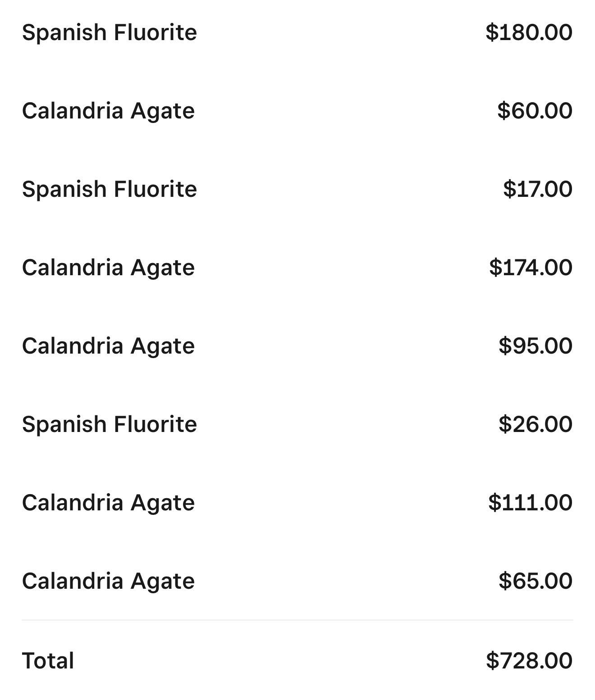Viewport: 595px width, 700px height.
Task: Click the $180.00 price amount
Action: [x=529, y=32]
